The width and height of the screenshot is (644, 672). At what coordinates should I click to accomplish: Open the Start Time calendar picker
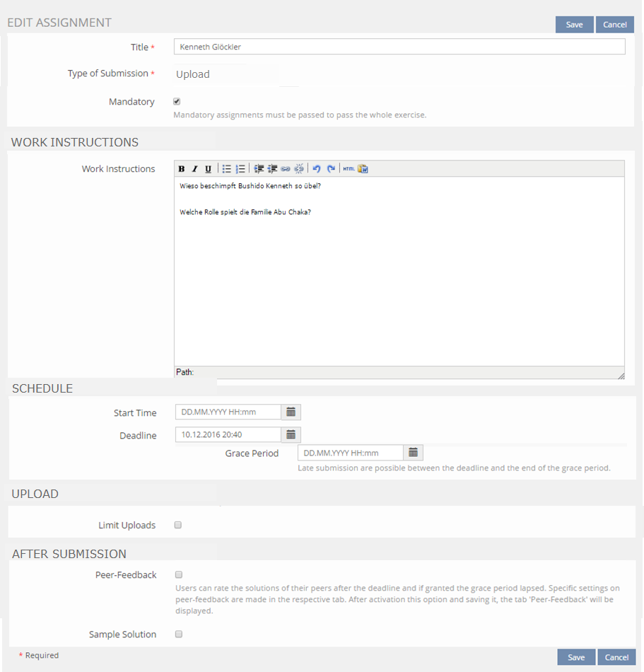291,412
